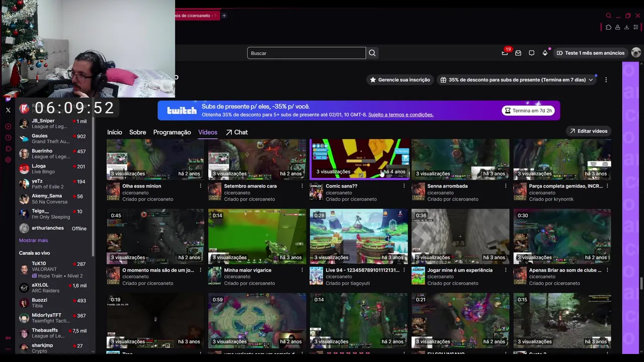Open options menu for 'Setembro amarelo cara' clip
This screenshot has width=644, height=362.
point(302,186)
